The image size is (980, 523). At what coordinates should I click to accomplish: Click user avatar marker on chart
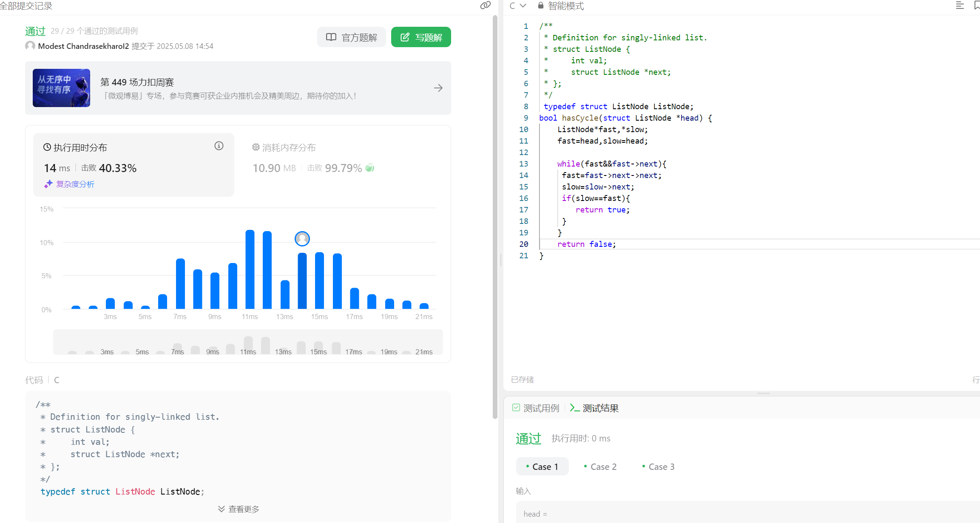[302, 239]
